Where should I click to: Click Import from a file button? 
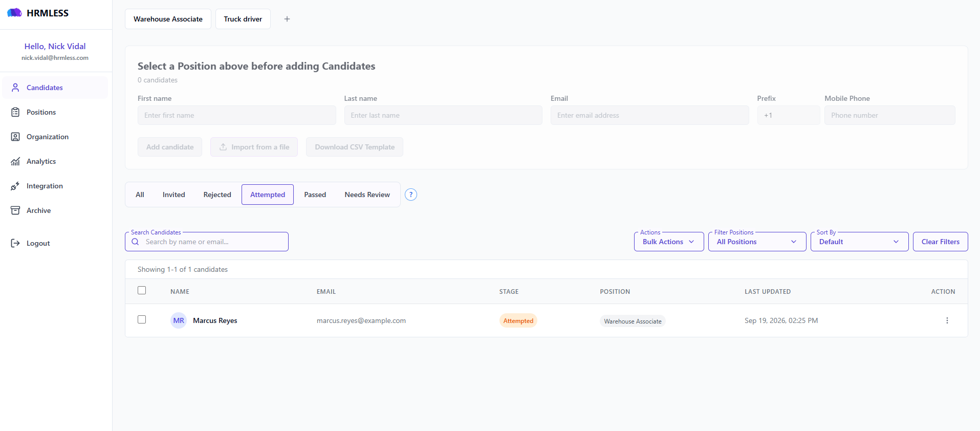click(254, 147)
